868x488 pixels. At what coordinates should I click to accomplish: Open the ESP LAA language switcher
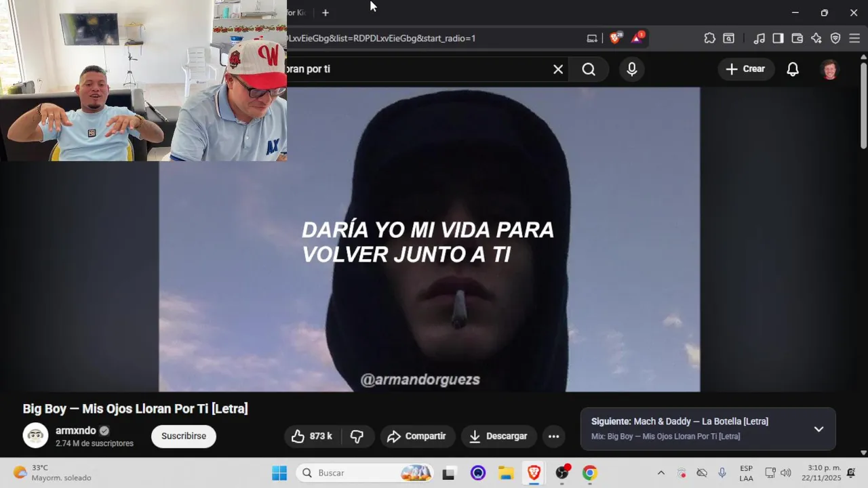tap(746, 473)
